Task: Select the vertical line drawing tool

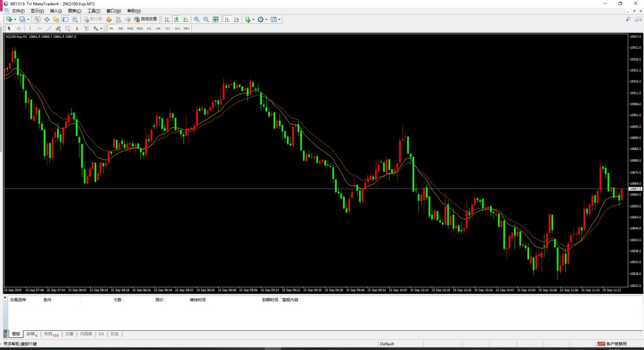Action: 30,29
